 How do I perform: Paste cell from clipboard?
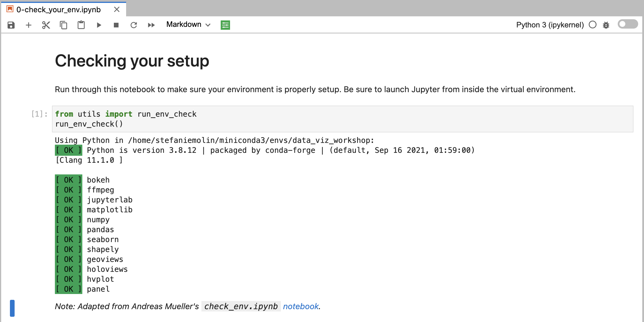[x=81, y=25]
